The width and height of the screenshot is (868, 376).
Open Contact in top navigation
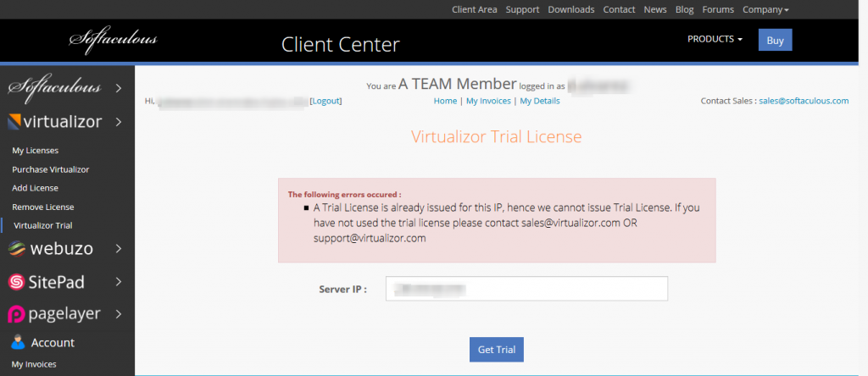coord(619,9)
